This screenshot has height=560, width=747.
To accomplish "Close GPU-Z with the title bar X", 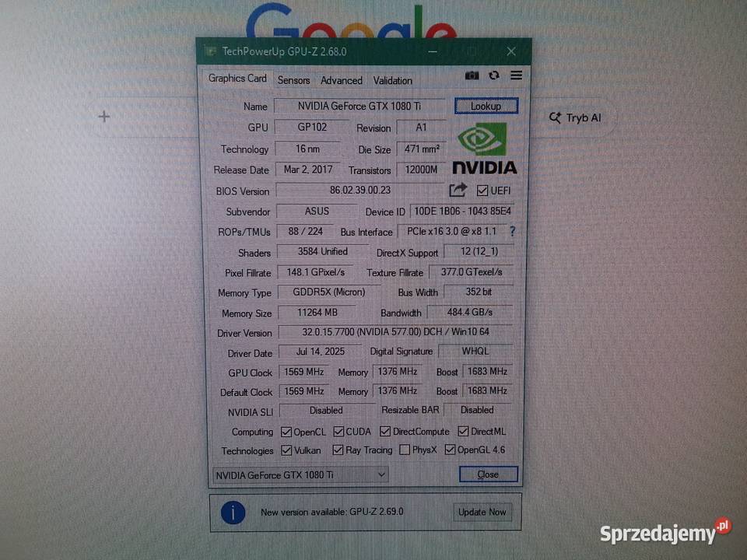I will pyautogui.click(x=511, y=51).
